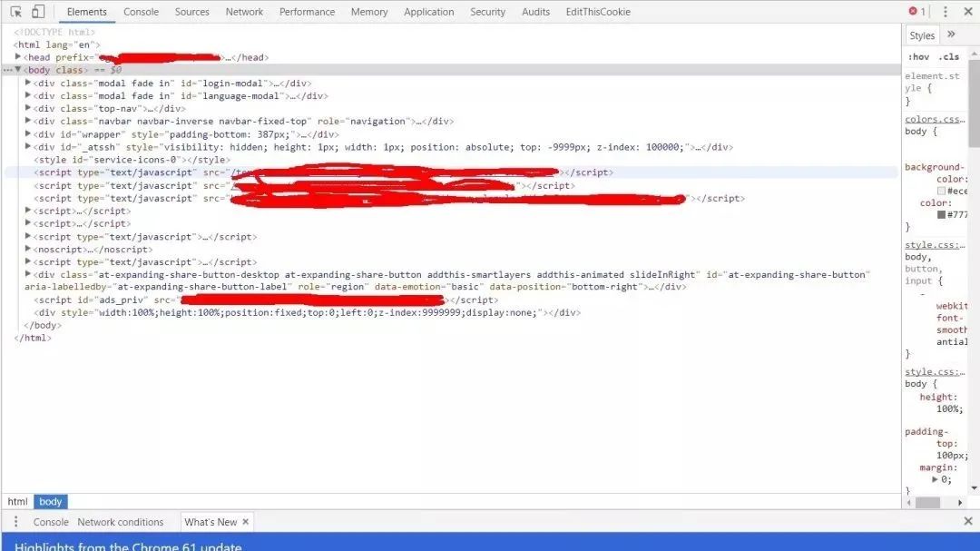Screen dimensions: 980x551
Task: Close the bottom drawer panel
Action: (x=967, y=521)
